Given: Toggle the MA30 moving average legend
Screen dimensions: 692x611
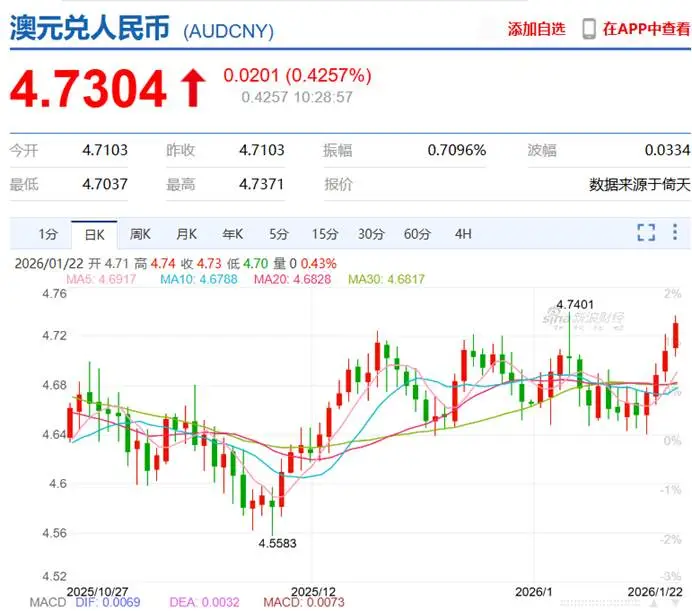Looking at the screenshot, I should tap(385, 279).
